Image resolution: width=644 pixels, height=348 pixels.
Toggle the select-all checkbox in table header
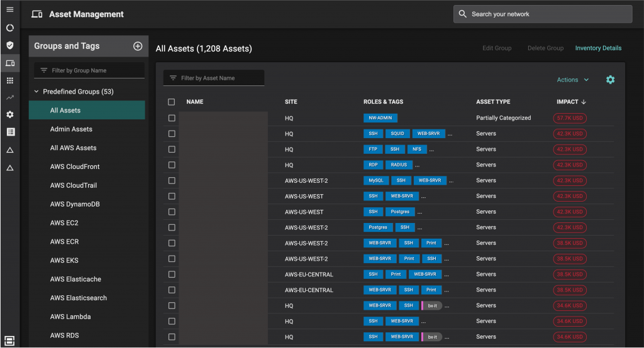pos(172,102)
